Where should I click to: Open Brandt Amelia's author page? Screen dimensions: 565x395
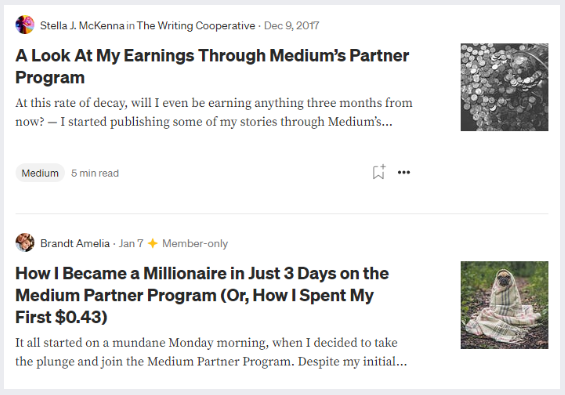75,243
